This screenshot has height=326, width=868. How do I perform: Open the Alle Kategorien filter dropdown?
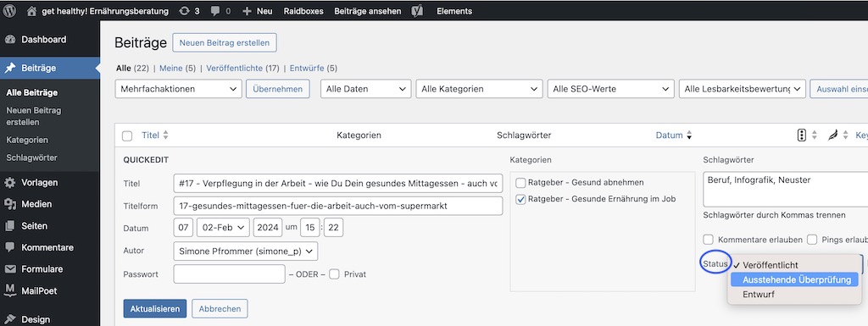480,89
